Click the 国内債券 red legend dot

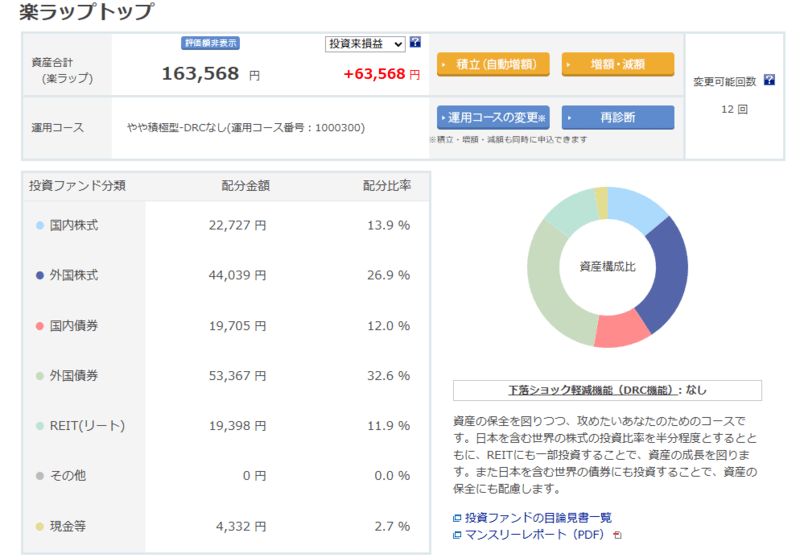pos(40,326)
